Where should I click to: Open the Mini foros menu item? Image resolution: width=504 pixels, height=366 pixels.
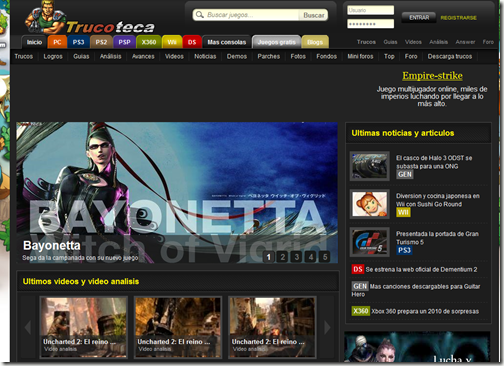tap(360, 56)
